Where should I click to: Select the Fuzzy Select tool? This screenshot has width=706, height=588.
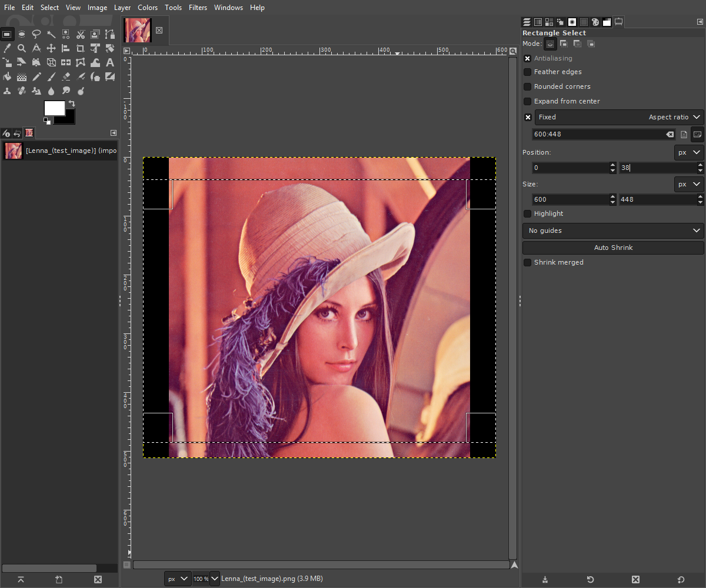[51, 34]
